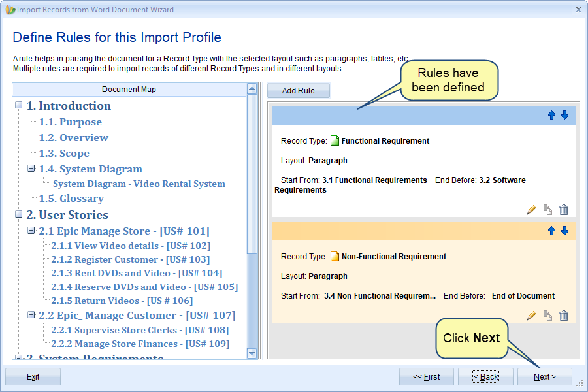Collapse the 2. User Stories node
The width and height of the screenshot is (588, 392).
pos(18,214)
